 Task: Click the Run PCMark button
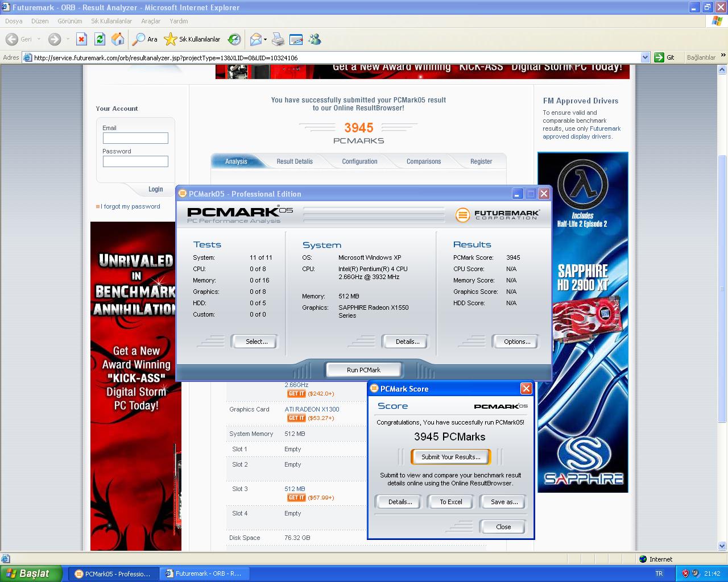(363, 370)
